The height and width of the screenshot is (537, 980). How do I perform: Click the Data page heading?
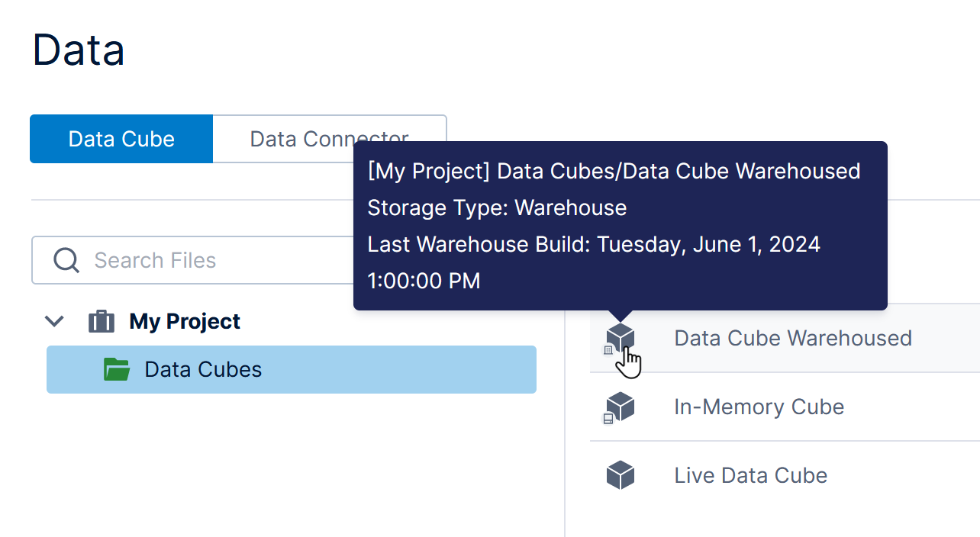[79, 49]
